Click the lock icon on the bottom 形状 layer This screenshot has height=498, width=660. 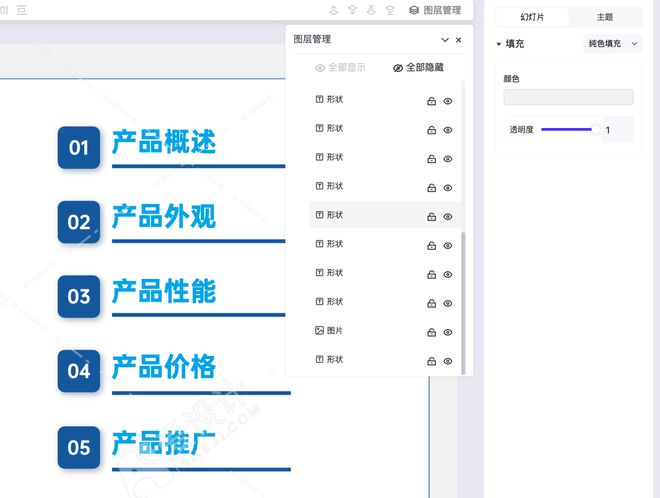coord(432,361)
